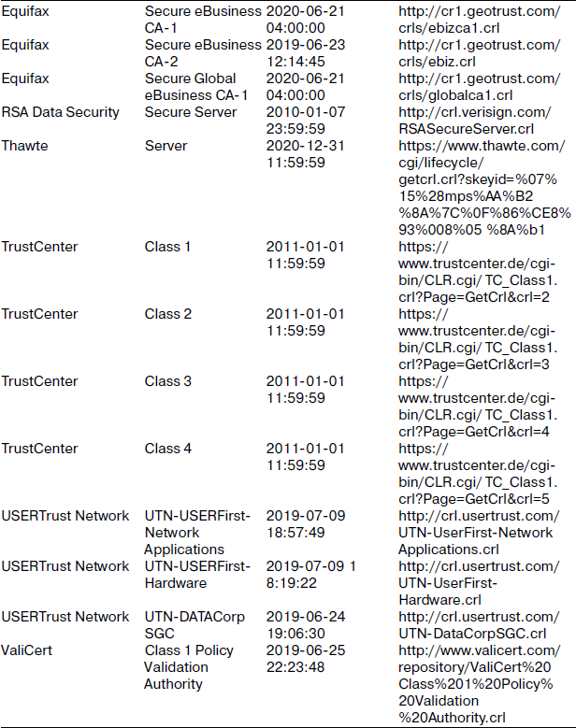
Task: Open the Thawte getcrl.crl URL
Action: coord(484,188)
